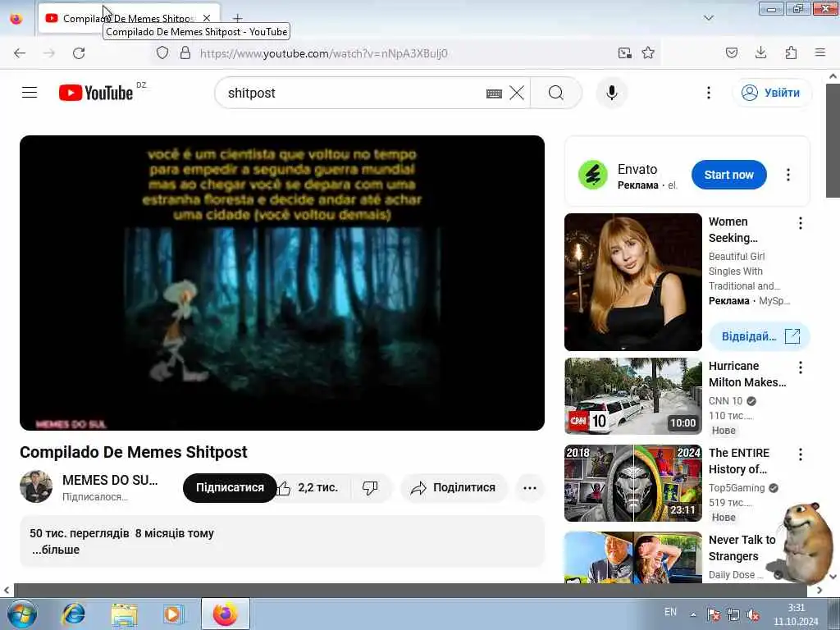This screenshot has width=840, height=630.
Task: Show hidden tray icons arrow
Action: (693, 614)
